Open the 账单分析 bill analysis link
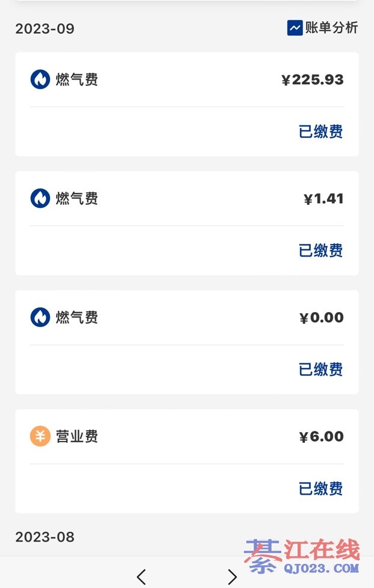The height and width of the screenshot is (588, 374). 331,28
